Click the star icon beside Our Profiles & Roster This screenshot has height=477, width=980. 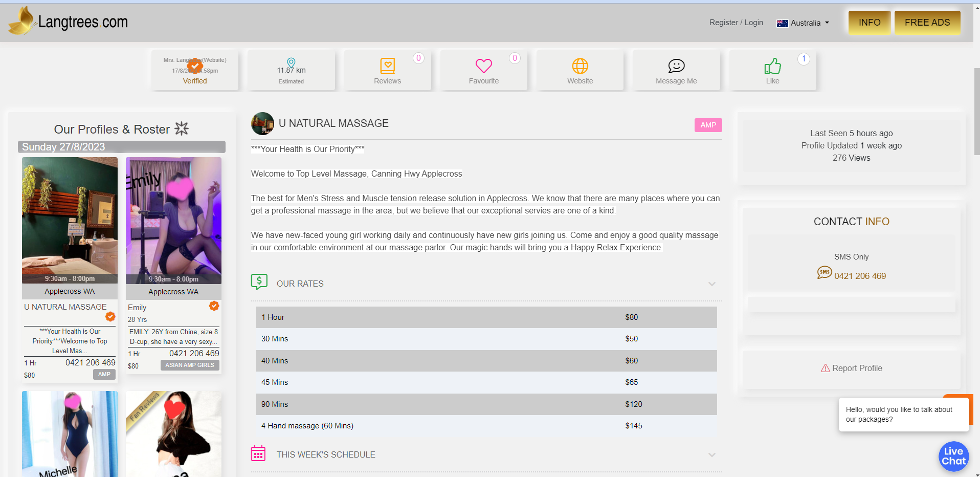click(x=182, y=128)
